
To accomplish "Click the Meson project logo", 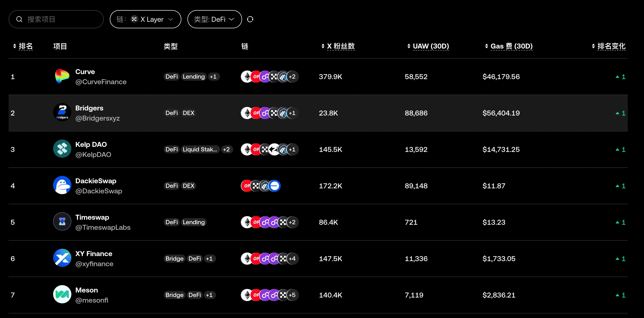I will click(x=62, y=295).
